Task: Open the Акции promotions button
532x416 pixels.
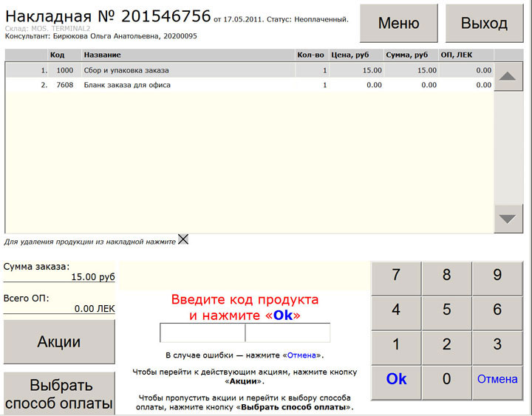Action: [59, 341]
